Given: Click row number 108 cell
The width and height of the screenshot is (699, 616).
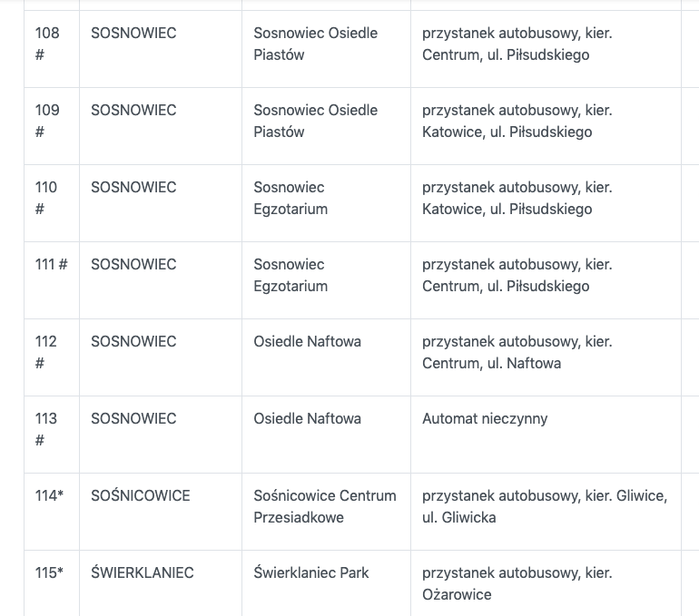Looking at the screenshot, I should (x=47, y=44).
